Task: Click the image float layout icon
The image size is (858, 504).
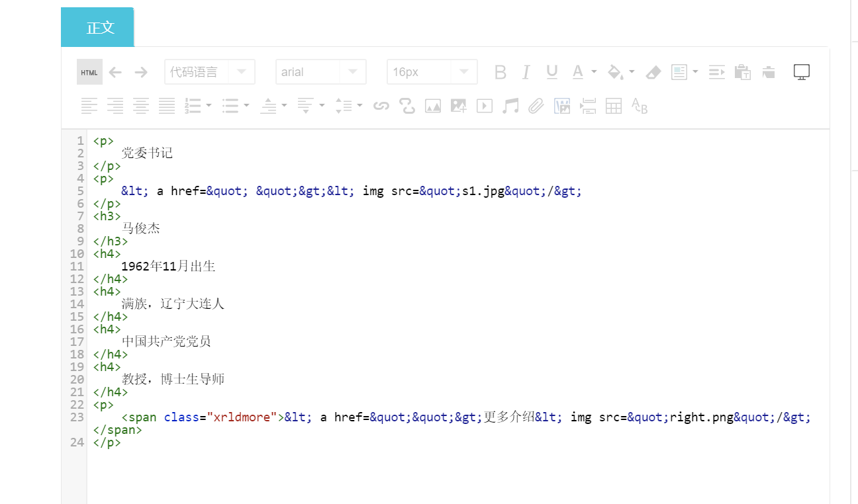Action: point(679,72)
